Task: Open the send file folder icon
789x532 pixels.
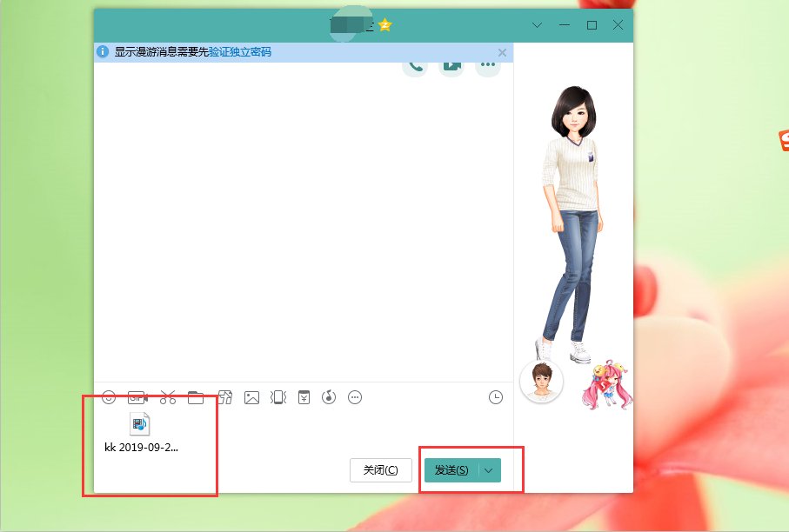Action: click(196, 397)
